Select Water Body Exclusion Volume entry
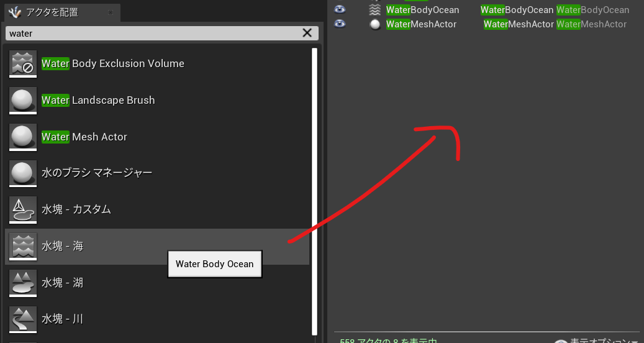 tap(157, 63)
